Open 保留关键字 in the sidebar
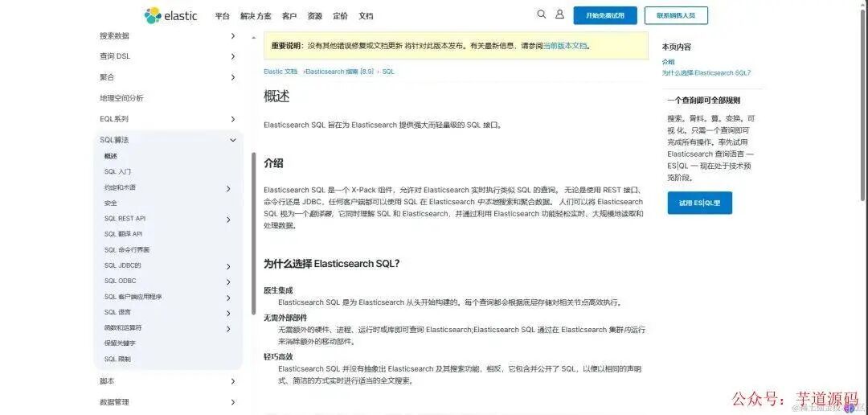 pyautogui.click(x=120, y=343)
